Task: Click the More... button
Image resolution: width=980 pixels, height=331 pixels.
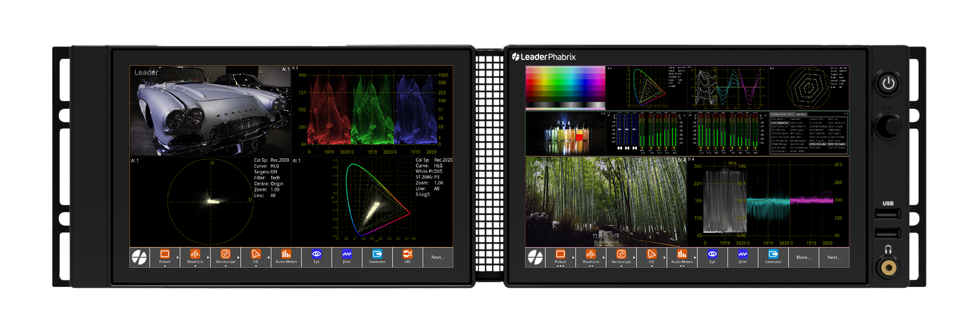Action: tap(803, 258)
